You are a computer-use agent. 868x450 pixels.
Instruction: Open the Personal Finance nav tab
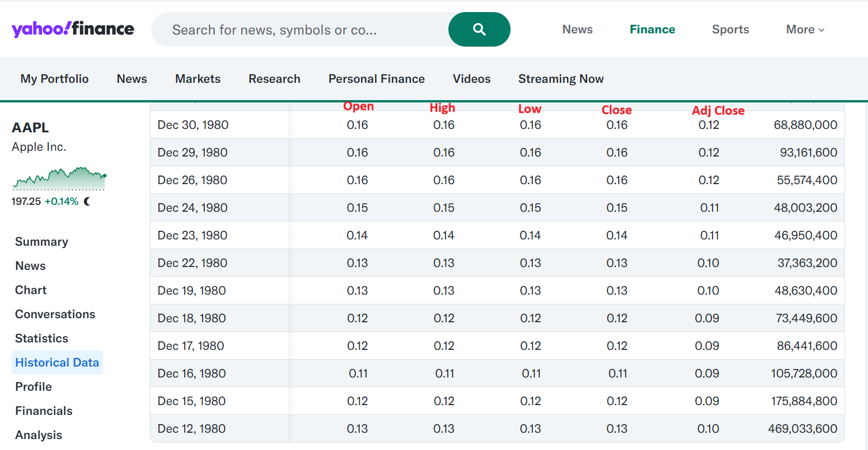coord(376,79)
